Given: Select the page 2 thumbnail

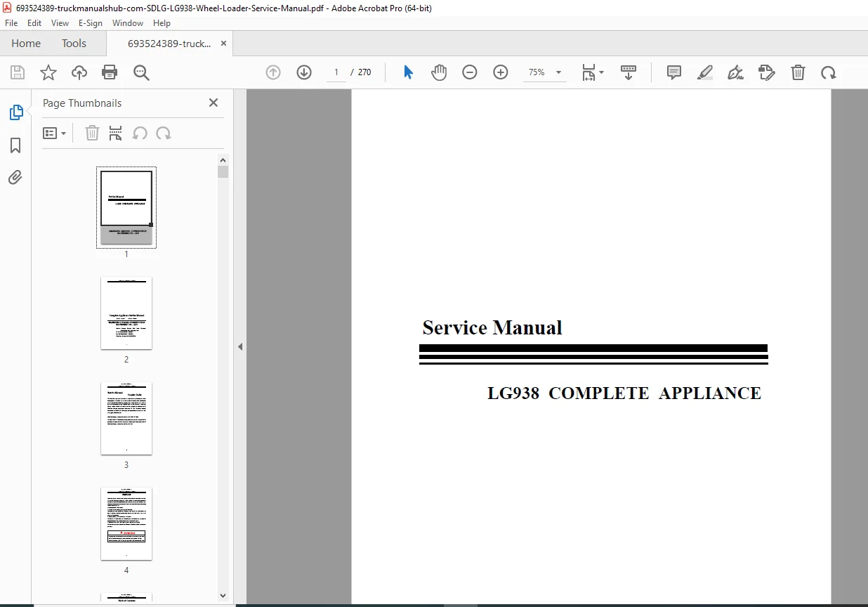Looking at the screenshot, I should (126, 313).
